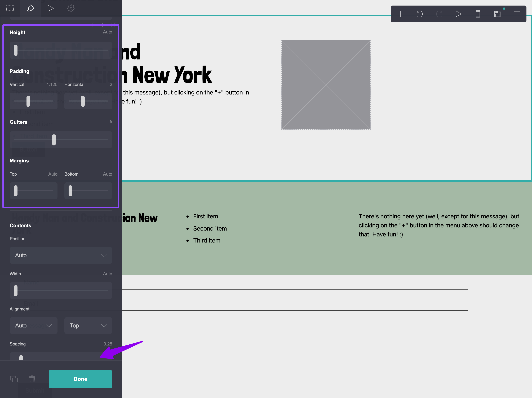Toggle mobile view with phone icon
The width and height of the screenshot is (532, 398).
click(x=478, y=14)
